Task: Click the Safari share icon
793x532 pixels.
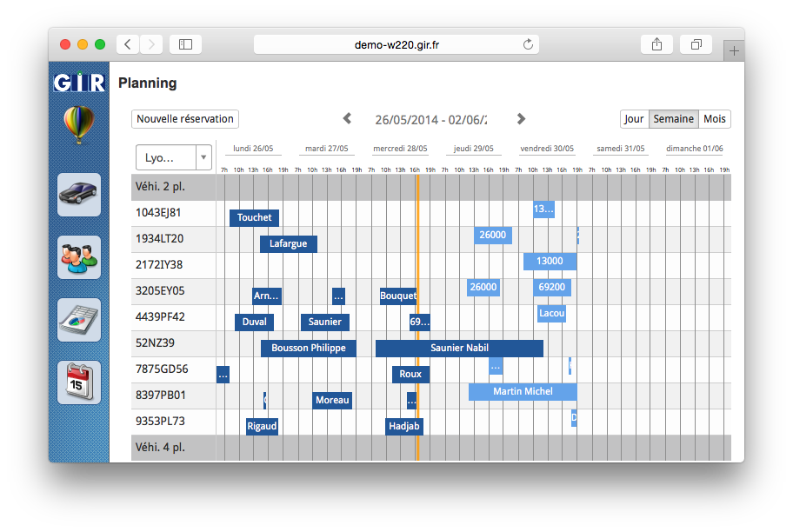Action: [656, 44]
